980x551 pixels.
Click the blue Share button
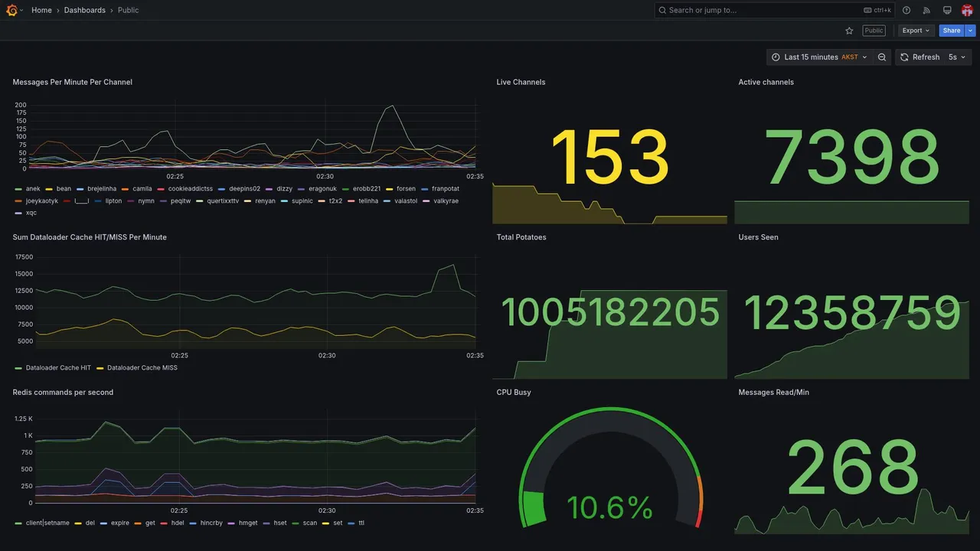coord(952,31)
